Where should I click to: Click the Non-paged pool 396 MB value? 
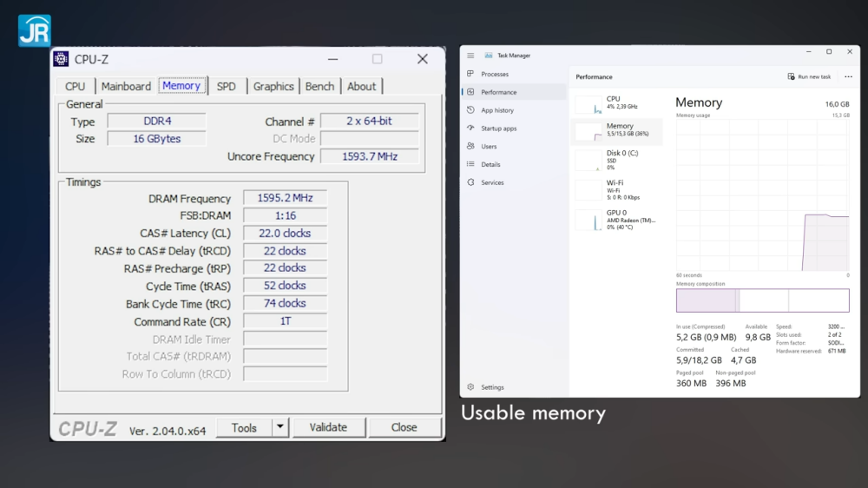pyautogui.click(x=731, y=383)
